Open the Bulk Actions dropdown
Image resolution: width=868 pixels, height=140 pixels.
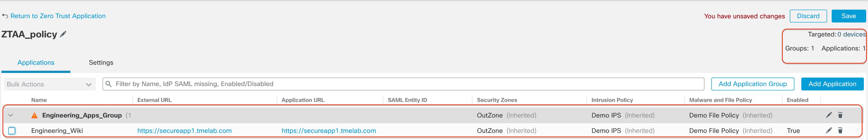click(49, 84)
